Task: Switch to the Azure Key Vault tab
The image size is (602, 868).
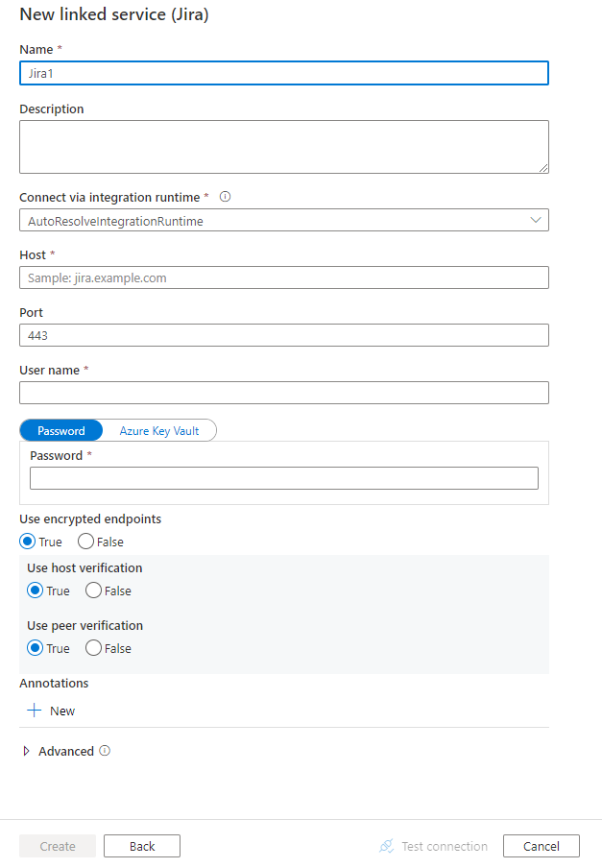Action: [159, 430]
